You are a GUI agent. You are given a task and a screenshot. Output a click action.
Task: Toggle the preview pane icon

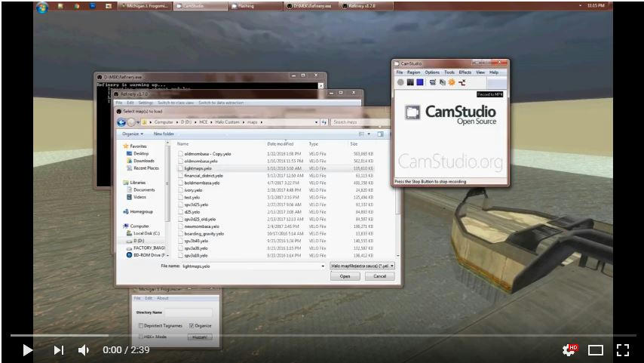380,134
